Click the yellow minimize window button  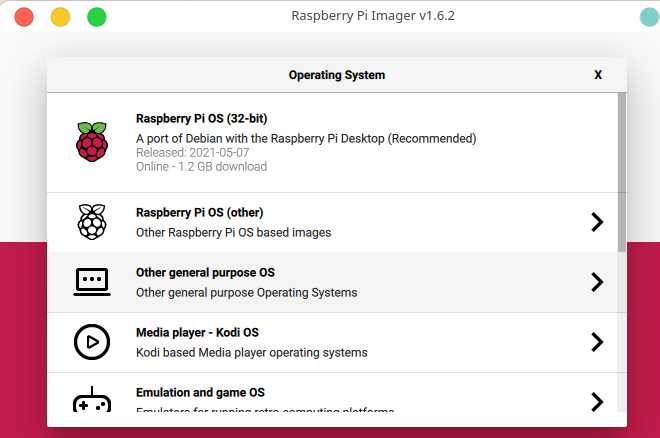[60, 17]
